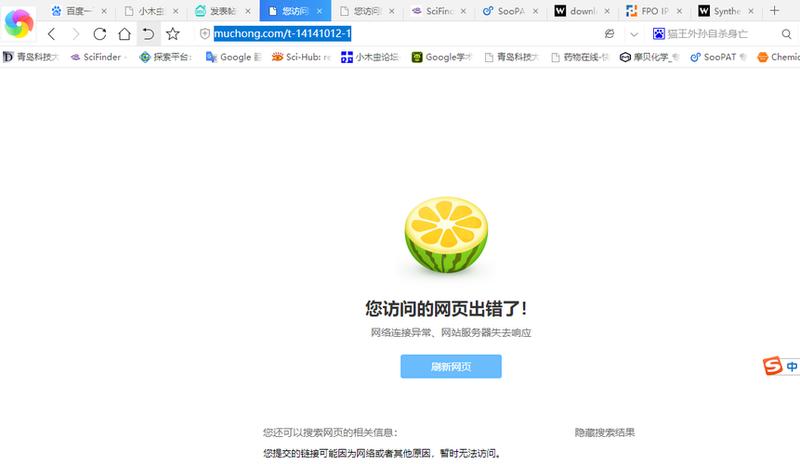Close the active 您访问 tab

[319, 11]
